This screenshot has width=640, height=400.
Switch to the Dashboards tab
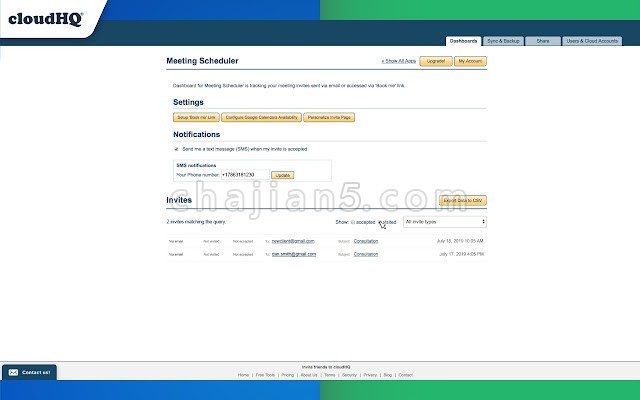463,41
